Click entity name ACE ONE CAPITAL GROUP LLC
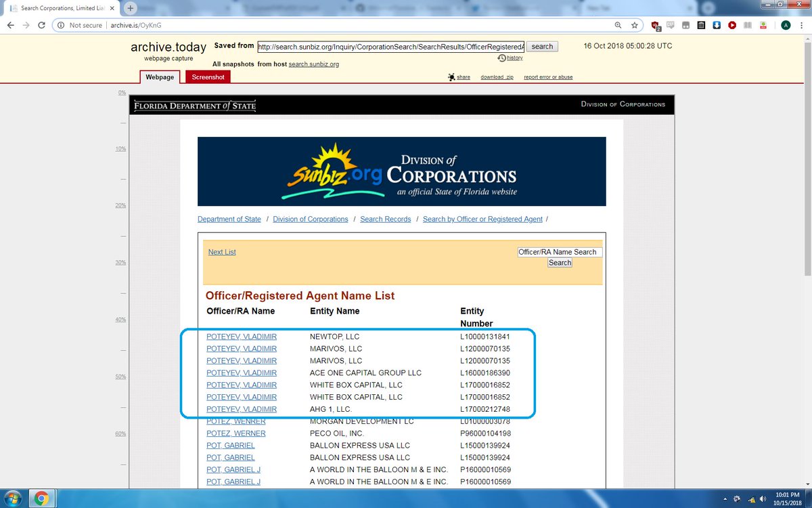Image resolution: width=812 pixels, height=508 pixels. pos(365,373)
